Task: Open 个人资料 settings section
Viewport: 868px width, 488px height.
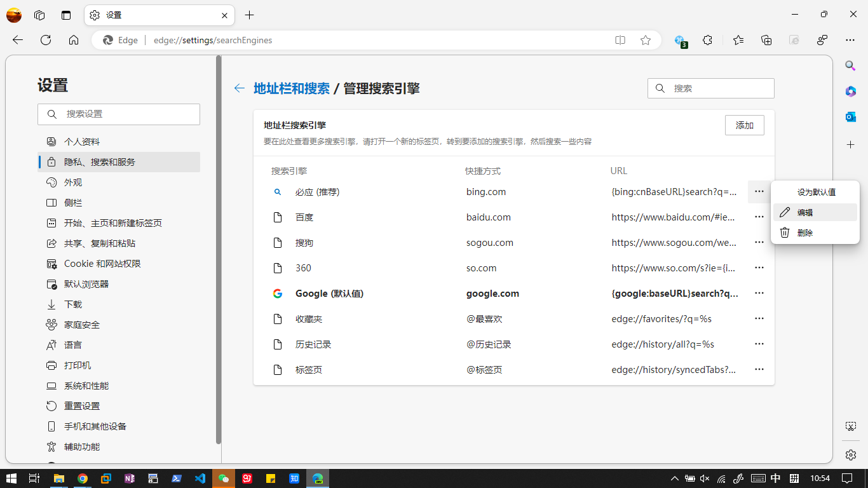Action: (119, 142)
